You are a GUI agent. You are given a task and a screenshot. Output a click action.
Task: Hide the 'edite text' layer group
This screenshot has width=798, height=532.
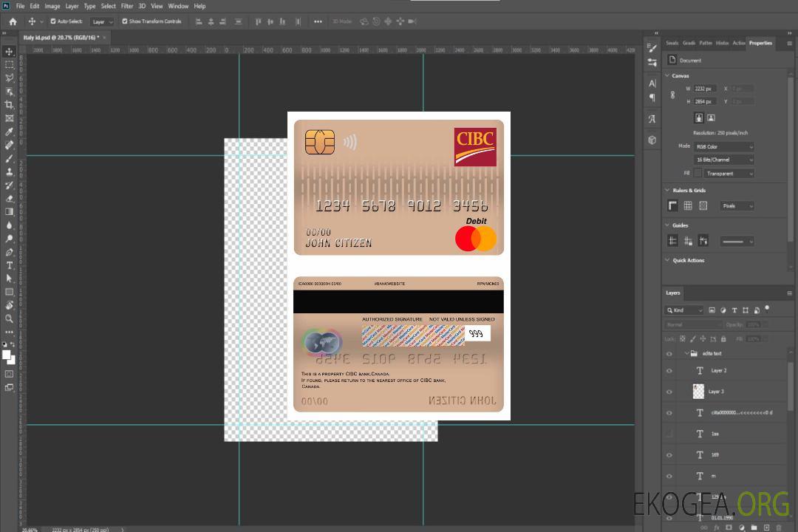[669, 354]
